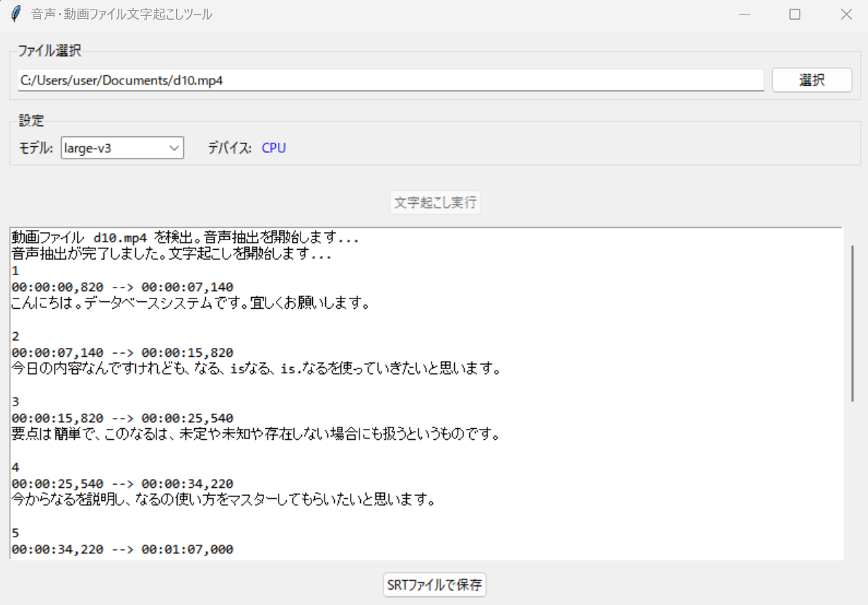This screenshot has width=868, height=605.
Task: Open the モデル large-v3 dropdown
Action: tap(122, 148)
